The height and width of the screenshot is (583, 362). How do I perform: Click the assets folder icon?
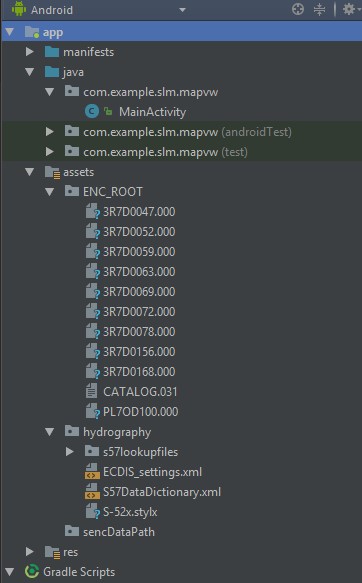click(x=52, y=172)
